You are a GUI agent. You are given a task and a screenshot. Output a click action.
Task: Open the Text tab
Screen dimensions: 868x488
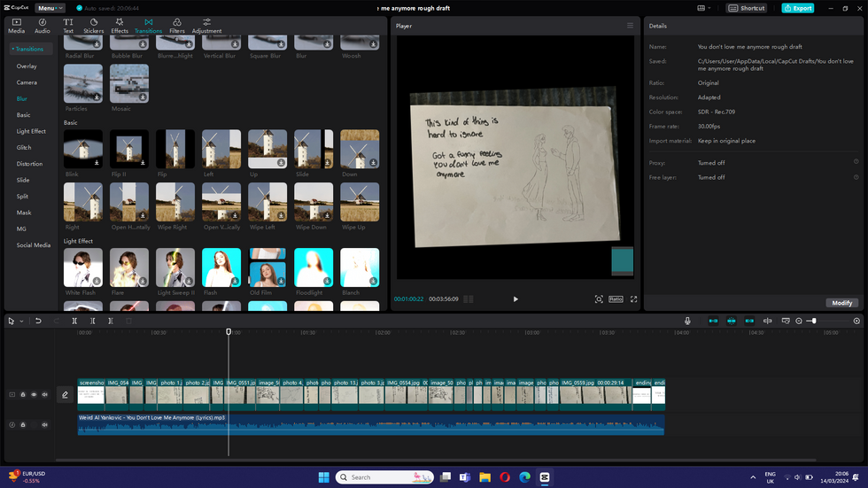[68, 26]
